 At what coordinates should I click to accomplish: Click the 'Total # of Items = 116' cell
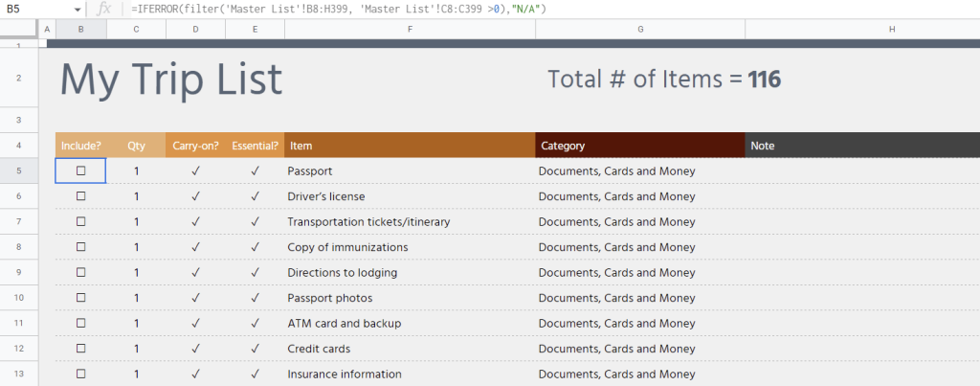coord(664,79)
